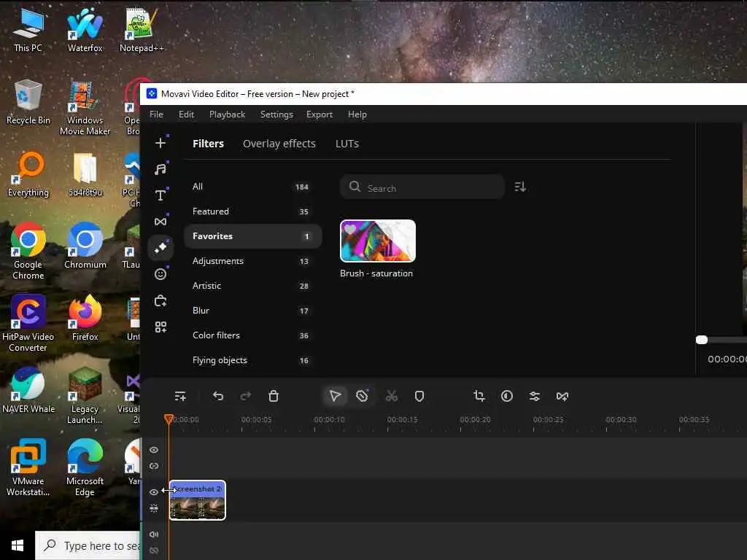Open the Color adjustments circle icon

pyautogui.click(x=507, y=396)
